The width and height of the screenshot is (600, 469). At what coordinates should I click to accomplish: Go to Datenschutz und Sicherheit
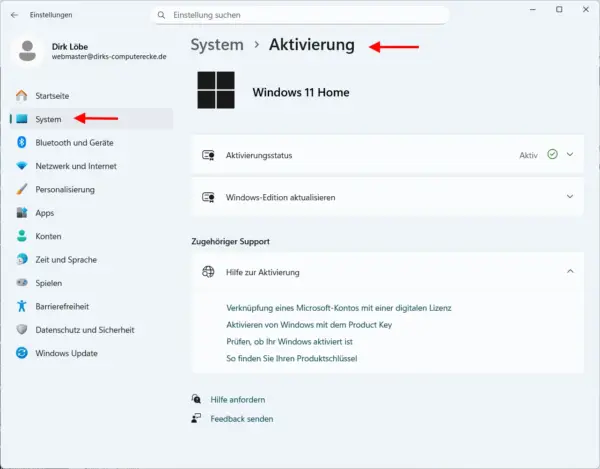click(91, 329)
